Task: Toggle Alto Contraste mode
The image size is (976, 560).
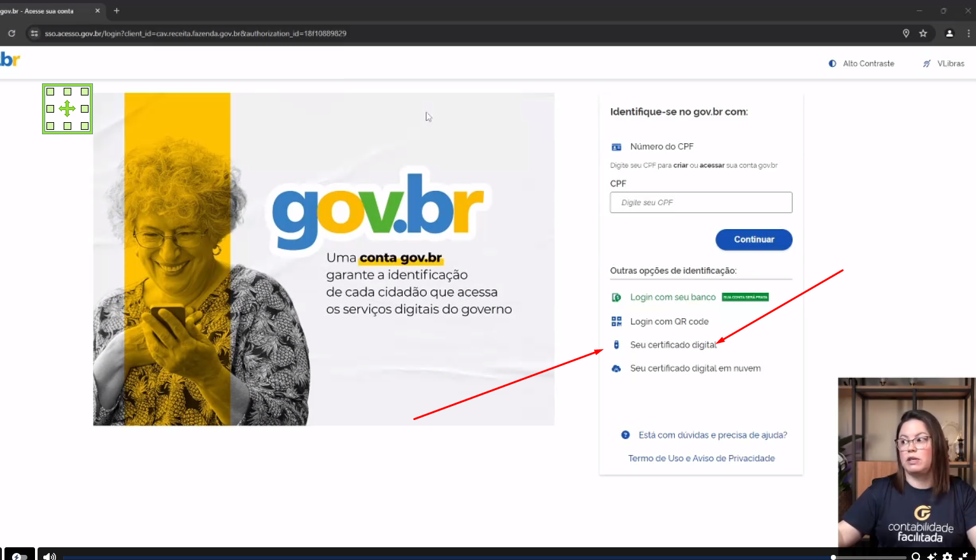Action: [861, 64]
